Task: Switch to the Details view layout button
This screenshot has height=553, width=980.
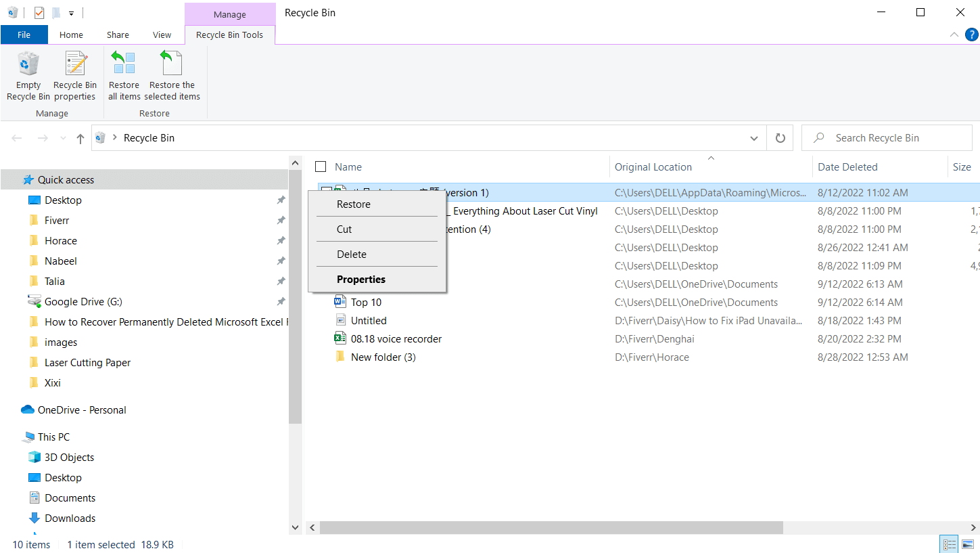Action: [950, 544]
